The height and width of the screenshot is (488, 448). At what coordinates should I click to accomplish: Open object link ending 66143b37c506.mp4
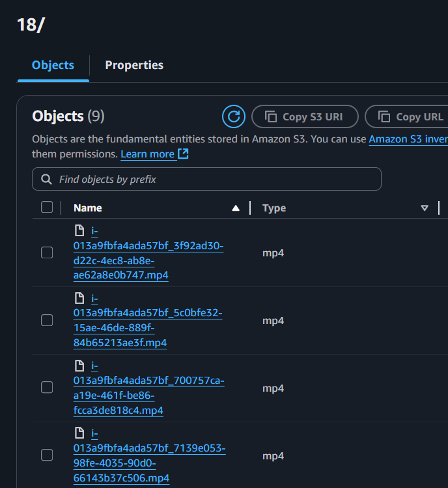(149, 455)
